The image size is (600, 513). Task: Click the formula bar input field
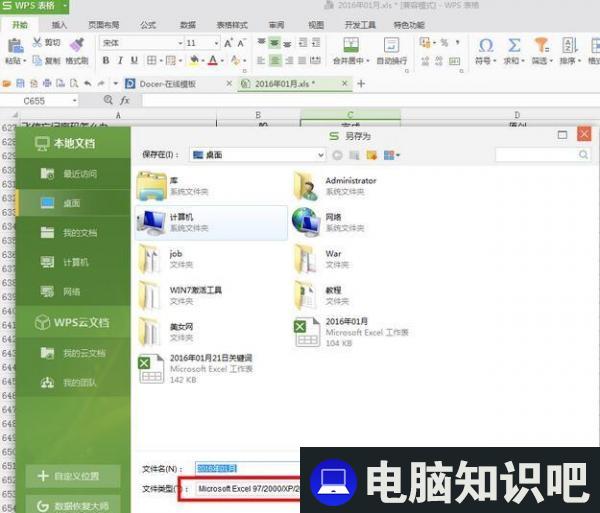click(370, 101)
